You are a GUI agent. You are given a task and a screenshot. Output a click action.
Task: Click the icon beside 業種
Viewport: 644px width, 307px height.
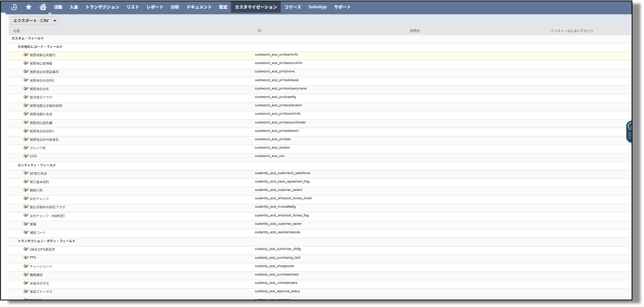pos(26,224)
